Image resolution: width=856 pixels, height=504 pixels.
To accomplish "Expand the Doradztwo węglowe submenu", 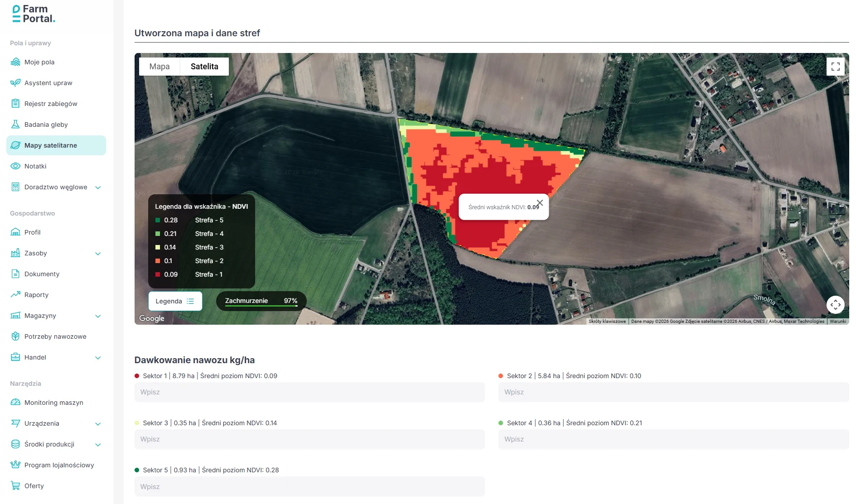I will 98,187.
